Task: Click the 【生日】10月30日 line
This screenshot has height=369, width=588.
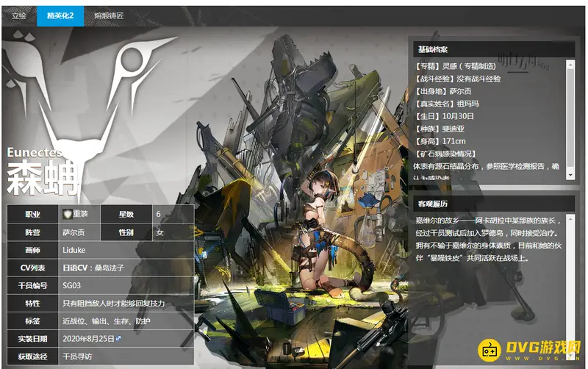Action: click(445, 116)
